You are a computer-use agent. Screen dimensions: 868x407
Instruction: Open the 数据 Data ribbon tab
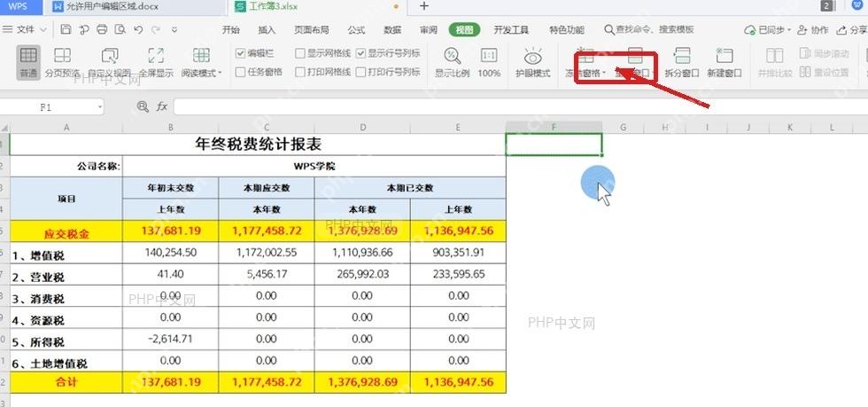[392, 30]
